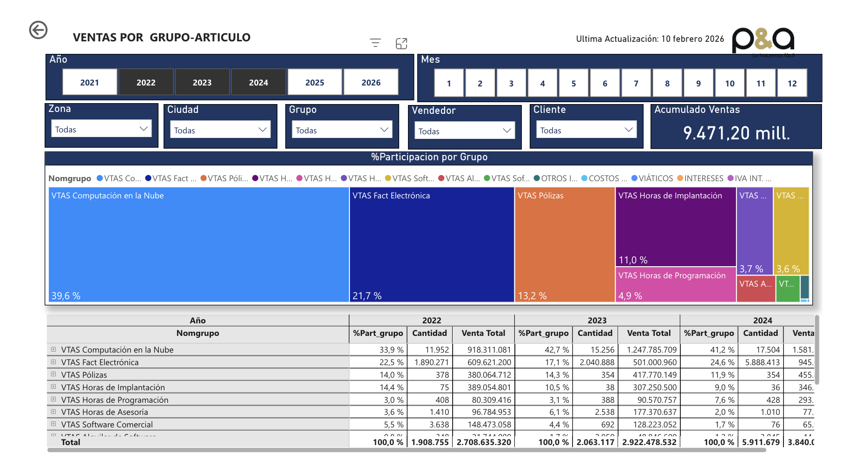
Task: Open the Zona dropdown
Action: (101, 129)
